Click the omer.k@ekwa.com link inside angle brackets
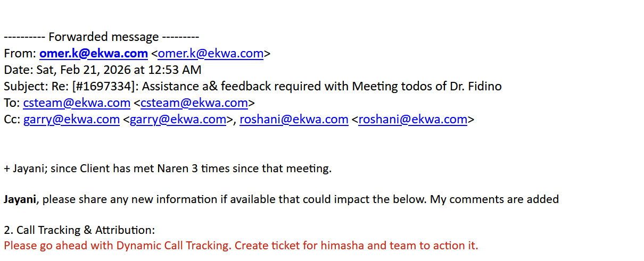The image size is (644, 261). 211,53
